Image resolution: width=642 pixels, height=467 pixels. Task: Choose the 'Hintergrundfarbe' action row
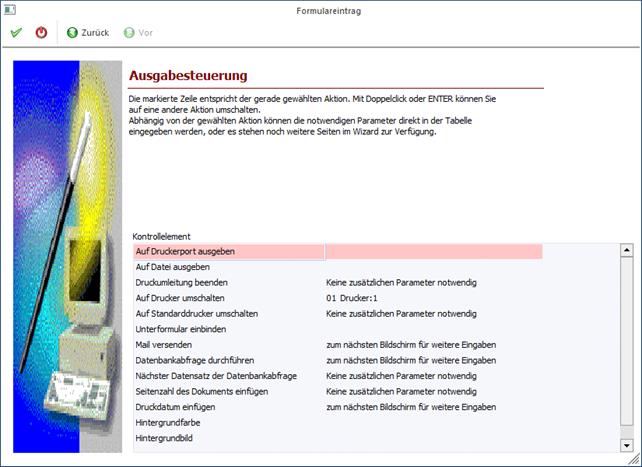pyautogui.click(x=169, y=423)
